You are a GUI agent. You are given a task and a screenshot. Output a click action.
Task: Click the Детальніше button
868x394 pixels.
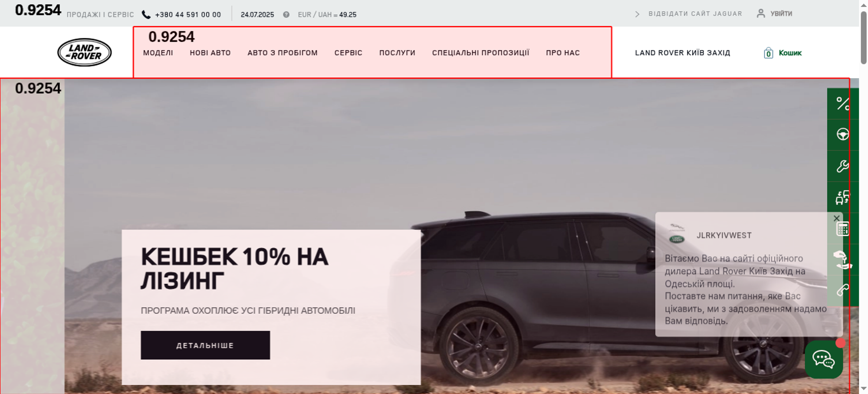[205, 345]
